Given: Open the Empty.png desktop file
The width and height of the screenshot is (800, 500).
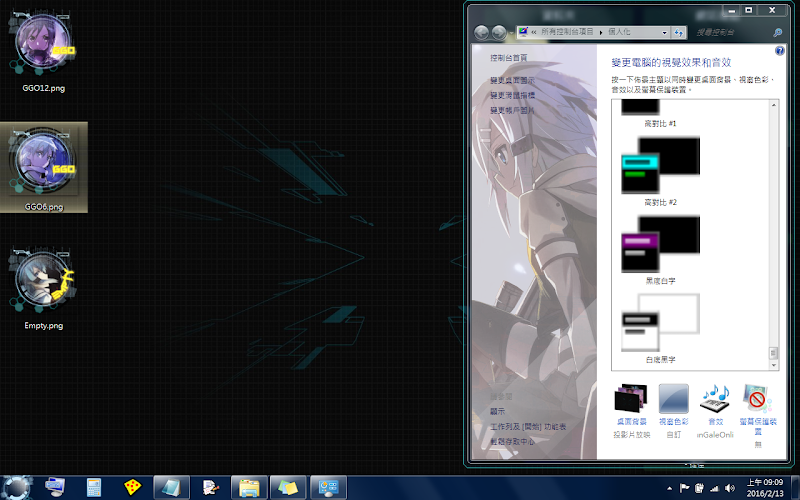Looking at the screenshot, I should tap(43, 289).
